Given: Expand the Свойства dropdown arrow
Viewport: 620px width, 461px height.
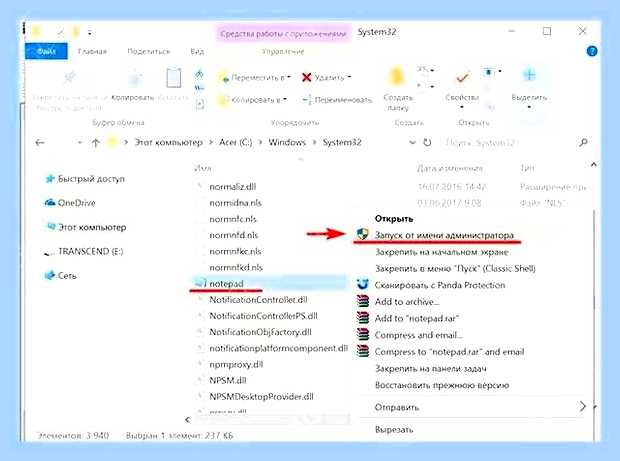Looking at the screenshot, I should tap(462, 107).
